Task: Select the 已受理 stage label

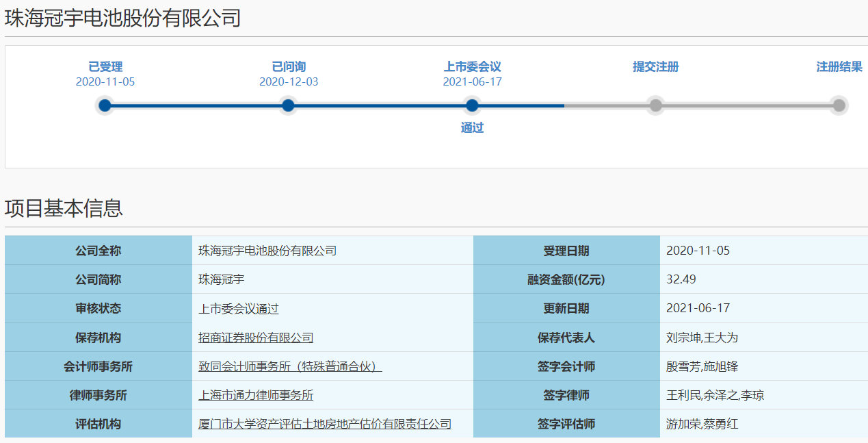Action: coord(105,66)
